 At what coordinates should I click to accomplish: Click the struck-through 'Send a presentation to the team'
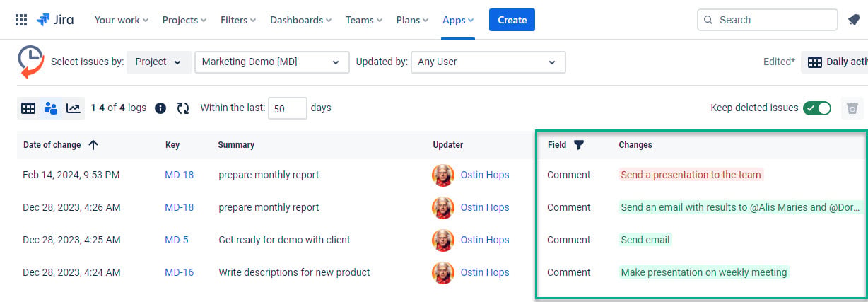(x=691, y=175)
